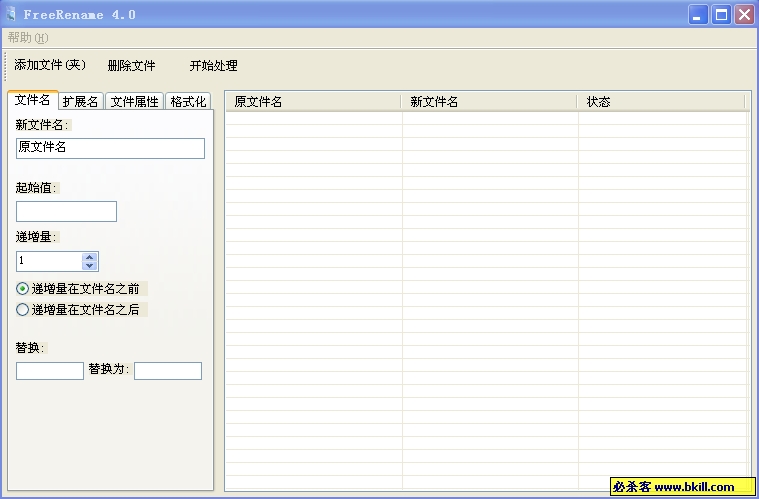The width and height of the screenshot is (759, 499).
Task: Click 开始处理 to start renaming
Action: tap(213, 65)
